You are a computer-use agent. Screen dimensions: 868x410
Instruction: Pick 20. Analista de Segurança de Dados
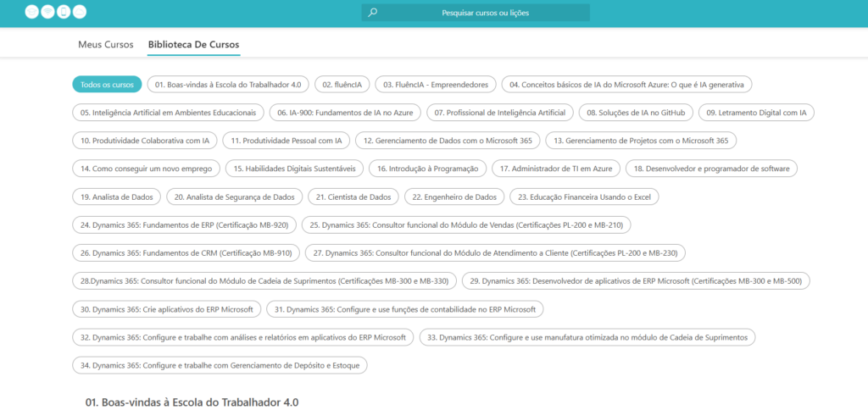tap(234, 197)
